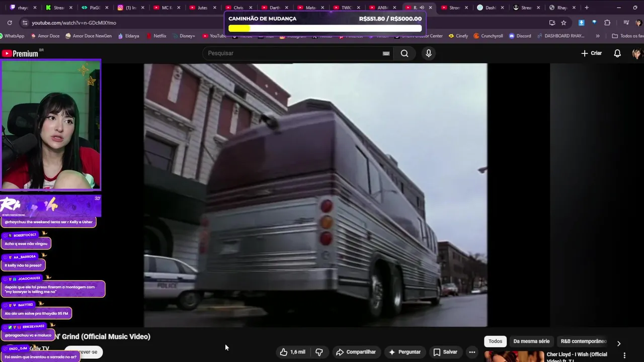Select the chat message 'Alo alo um salve pro Rhaydio 95 FM'
The width and height of the screenshot is (644, 362).
point(36,314)
